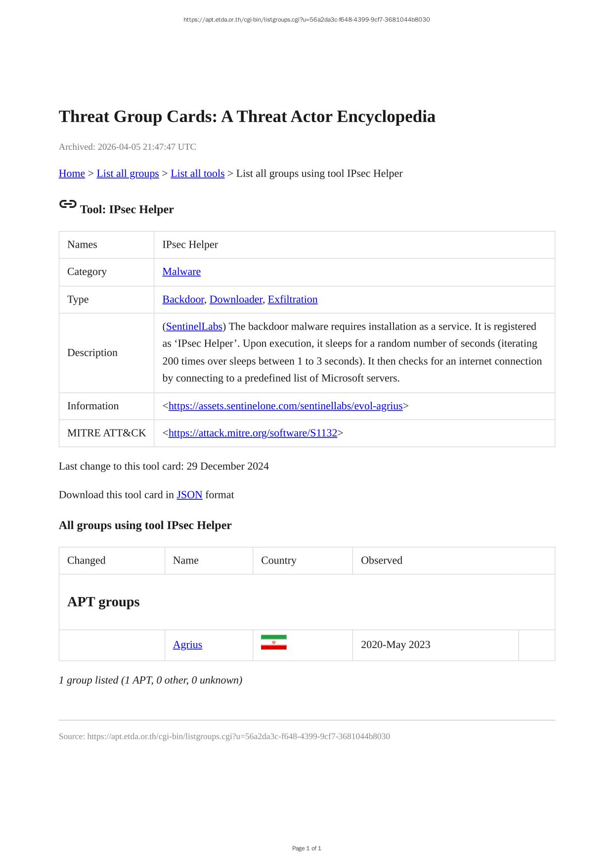Open the List all tools breadcrumb
Image resolution: width=614 pixels, height=868 pixels.
[197, 174]
